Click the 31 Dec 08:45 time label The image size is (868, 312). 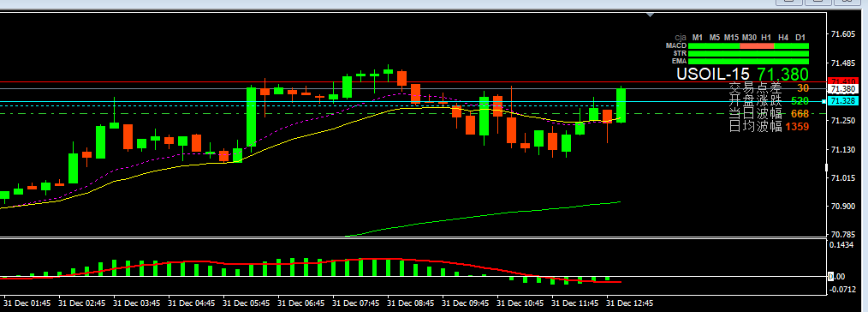[x=411, y=303]
